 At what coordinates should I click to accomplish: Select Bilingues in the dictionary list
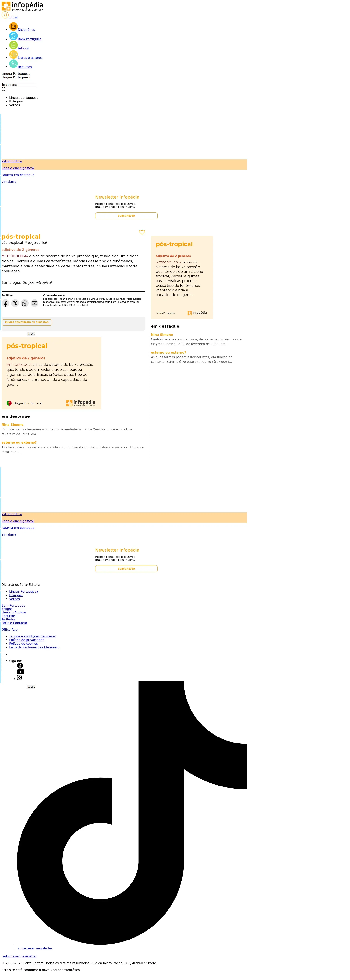pyautogui.click(x=16, y=102)
